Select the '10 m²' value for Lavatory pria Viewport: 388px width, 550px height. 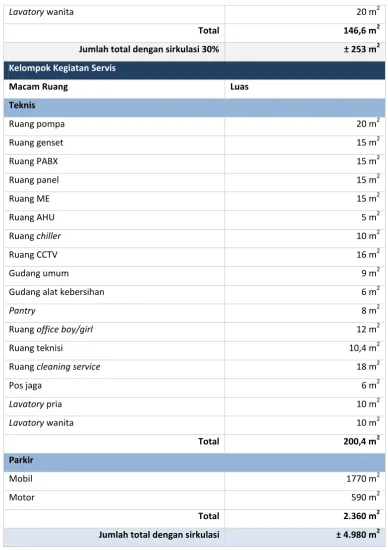point(368,404)
